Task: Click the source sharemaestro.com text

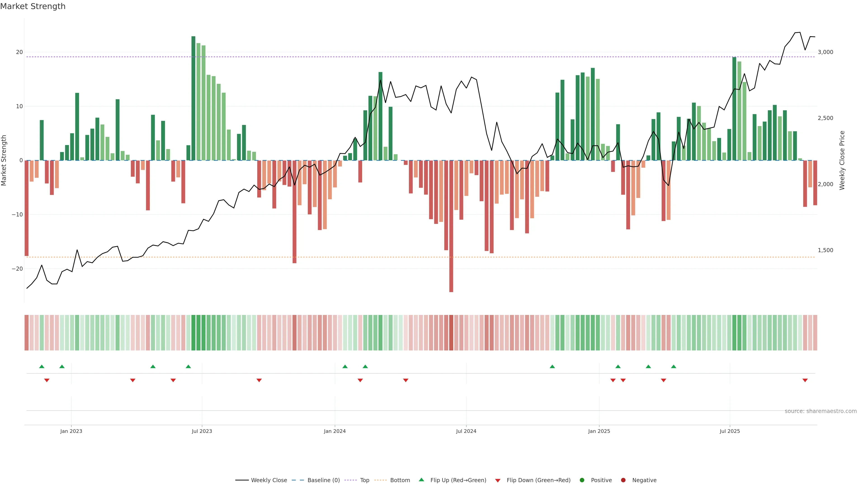Action: pyautogui.click(x=821, y=411)
